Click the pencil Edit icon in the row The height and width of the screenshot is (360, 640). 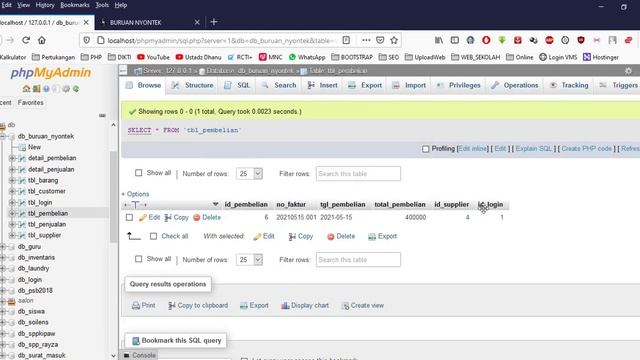tap(142, 218)
